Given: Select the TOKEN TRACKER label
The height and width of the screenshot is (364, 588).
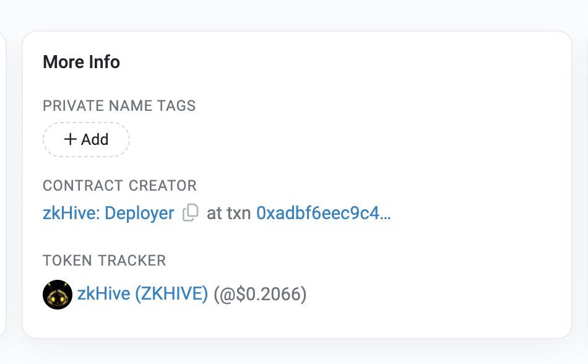Looking at the screenshot, I should (x=104, y=261).
